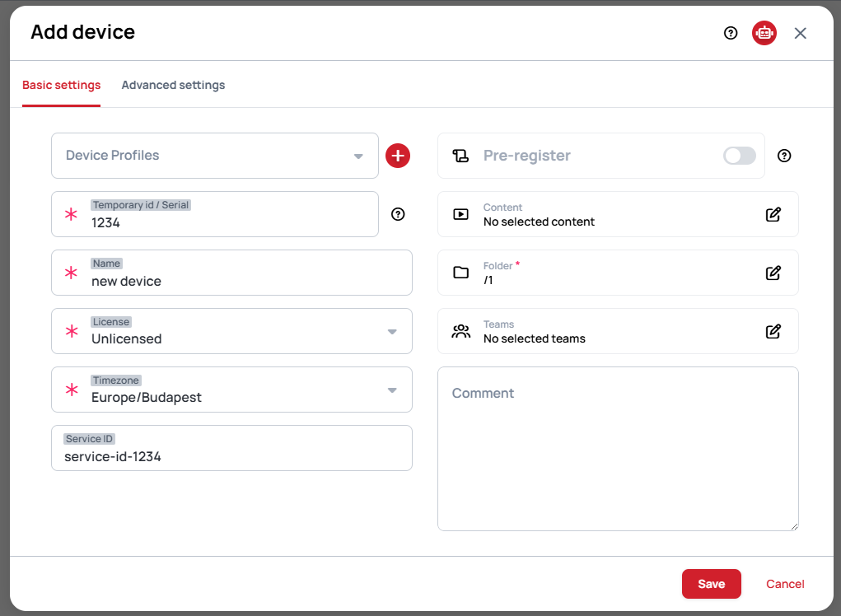Edit the selected Teams
Viewport: 841px width, 616px height.
click(x=773, y=331)
